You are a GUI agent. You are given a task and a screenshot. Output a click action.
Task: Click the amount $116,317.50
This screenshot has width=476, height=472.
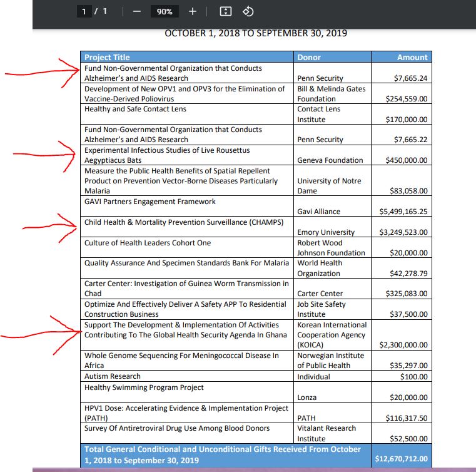coord(407,418)
